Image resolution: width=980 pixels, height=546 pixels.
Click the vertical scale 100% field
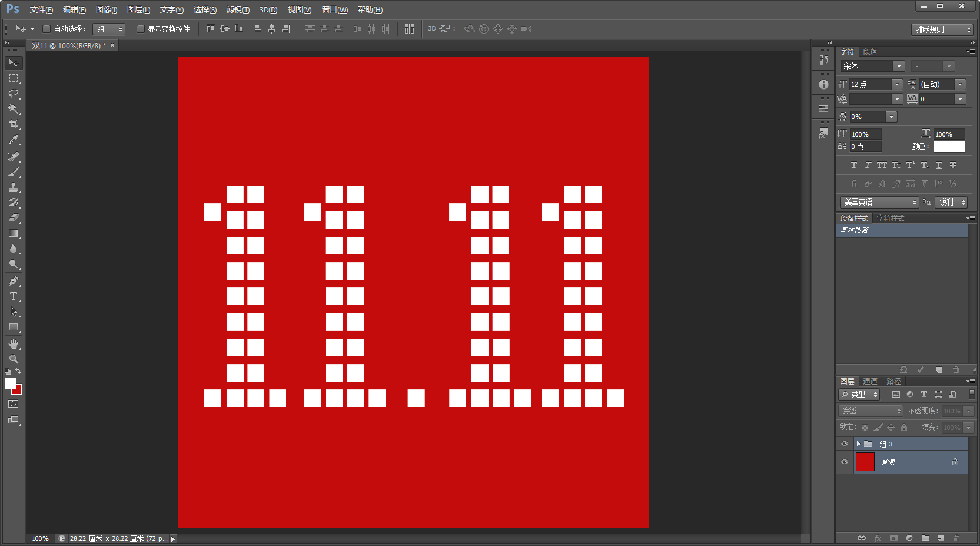pos(865,134)
